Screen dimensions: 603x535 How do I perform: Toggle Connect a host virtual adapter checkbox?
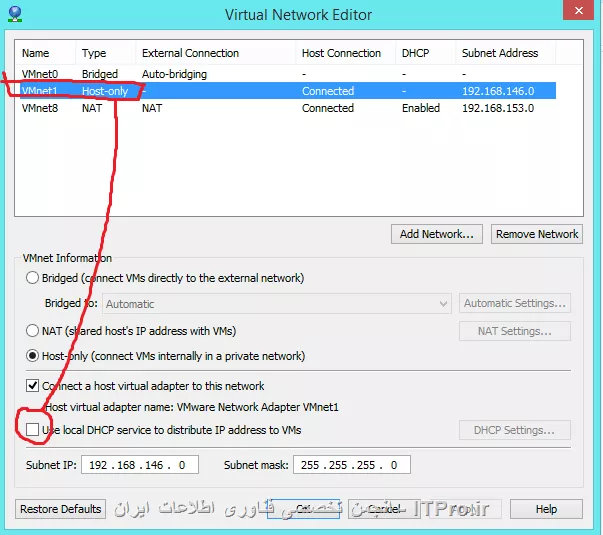[32, 385]
